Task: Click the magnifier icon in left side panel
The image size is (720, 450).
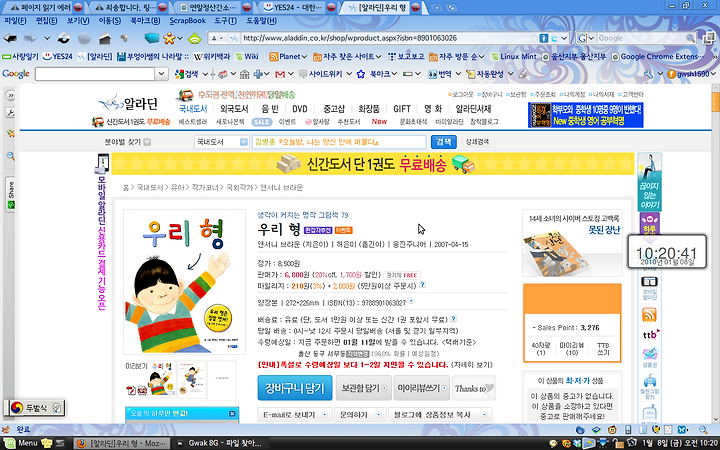Action: 11,156
